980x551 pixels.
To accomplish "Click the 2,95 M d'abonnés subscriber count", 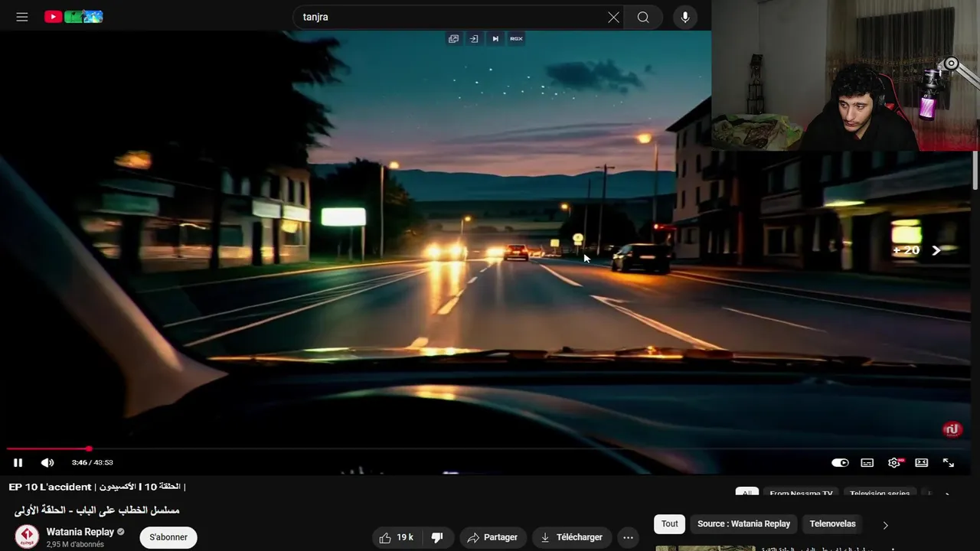I will point(75,544).
